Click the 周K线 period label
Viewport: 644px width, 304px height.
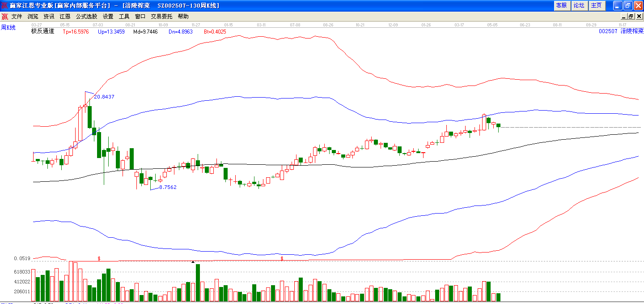[x=8, y=27]
